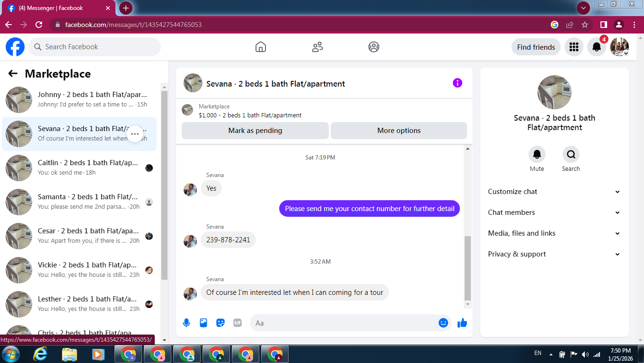Viewport: 644px width, 363px height.
Task: Open the Facebook logo home link
Action: [x=15, y=47]
